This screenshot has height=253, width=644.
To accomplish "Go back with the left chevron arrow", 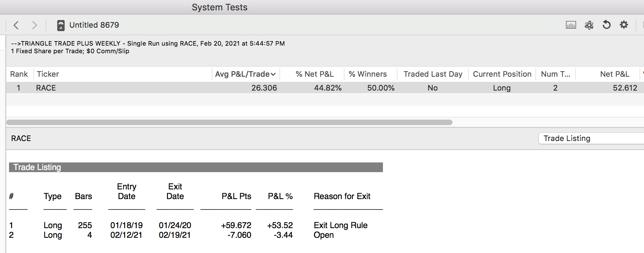I will pos(16,25).
